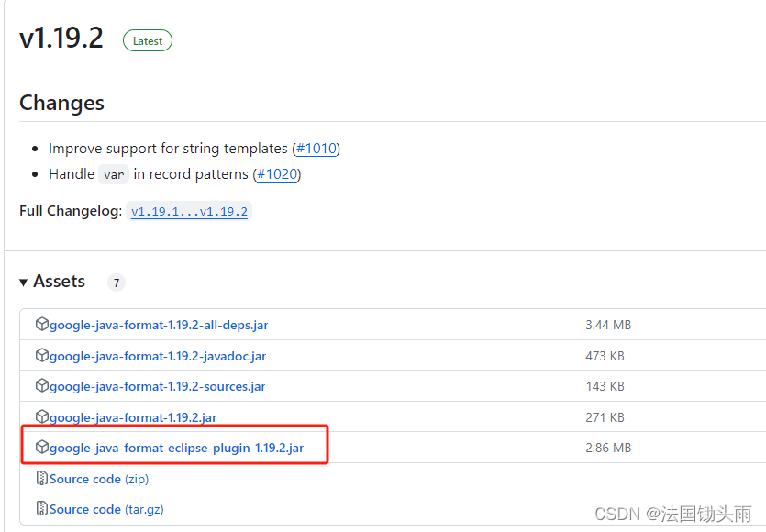
Task: Open pull request #1010 link
Action: pyautogui.click(x=316, y=148)
